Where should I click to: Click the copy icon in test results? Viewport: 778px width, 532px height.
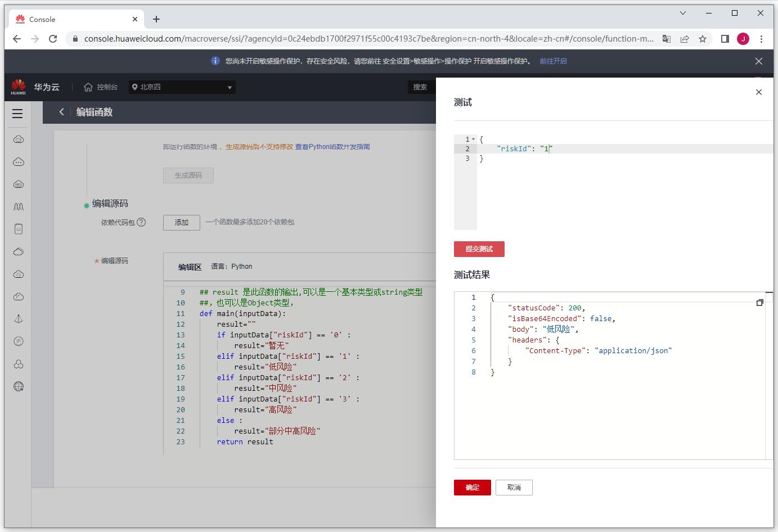tap(759, 303)
